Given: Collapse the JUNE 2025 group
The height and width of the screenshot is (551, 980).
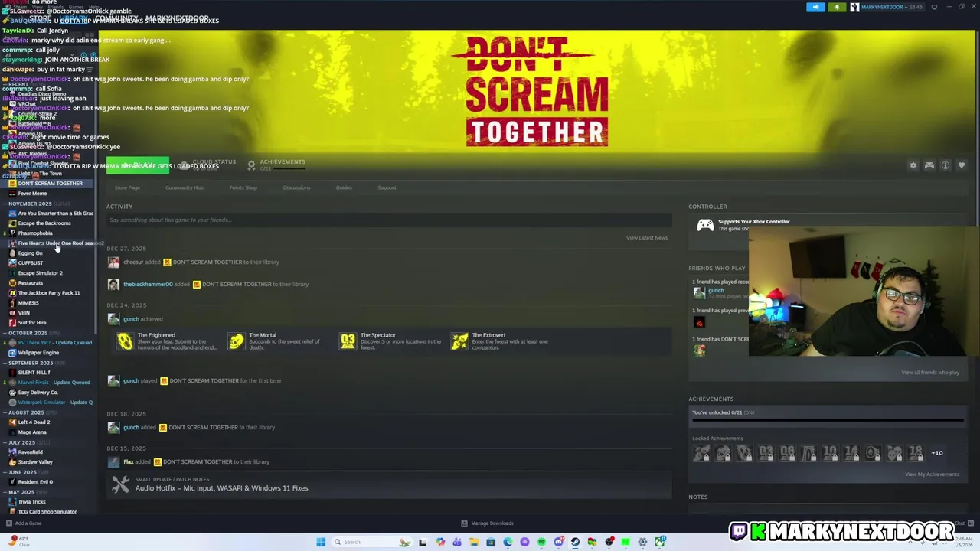Looking at the screenshot, I should [5, 472].
